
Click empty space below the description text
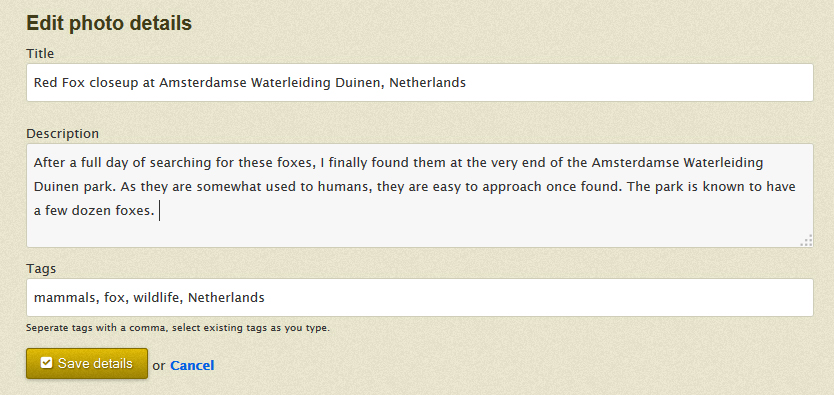tap(420, 233)
